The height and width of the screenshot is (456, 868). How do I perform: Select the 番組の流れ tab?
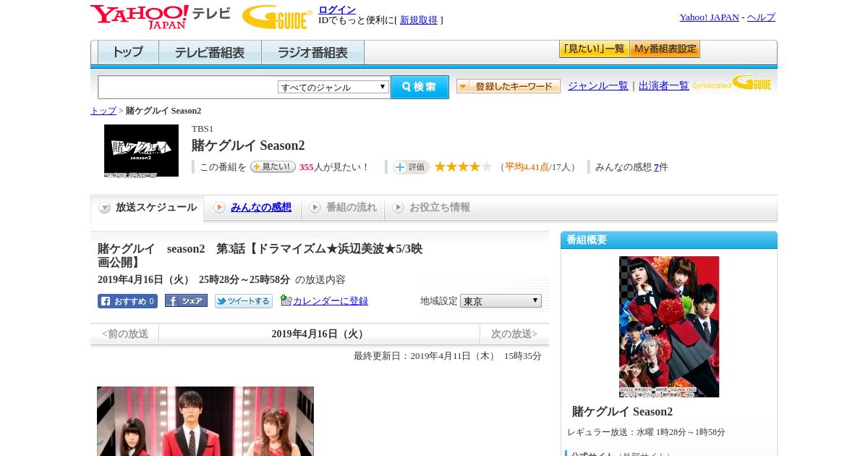(343, 208)
